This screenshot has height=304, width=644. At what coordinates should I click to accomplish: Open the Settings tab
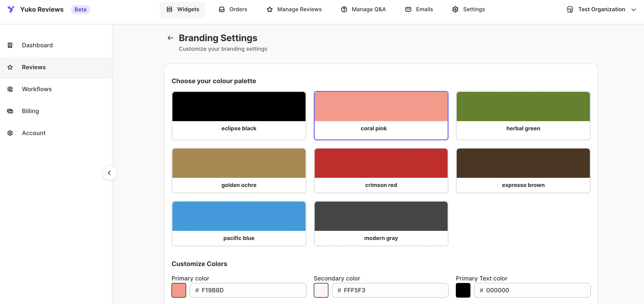469,9
